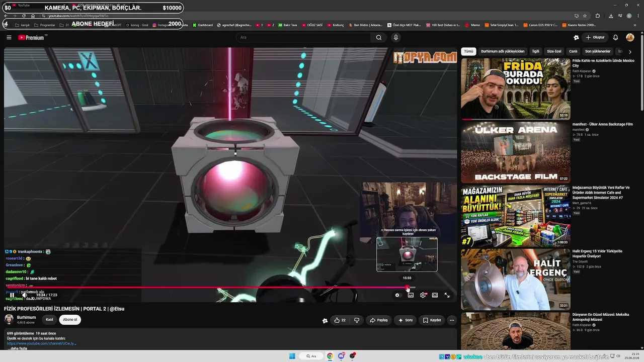Viewport: 644px width, 362px height.
Task: Like the video with thumbs-up button
Action: [x=340, y=320]
